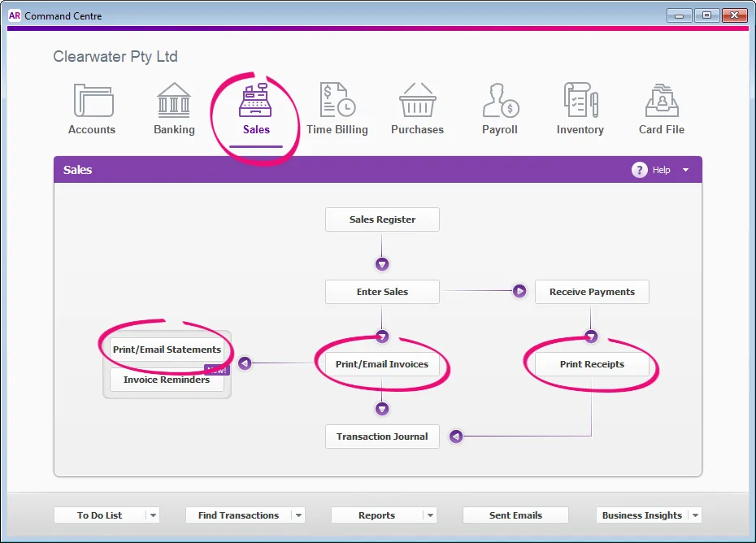Switch to the Accounts tab label
Viewport: 756px width, 543px height.
tap(92, 129)
